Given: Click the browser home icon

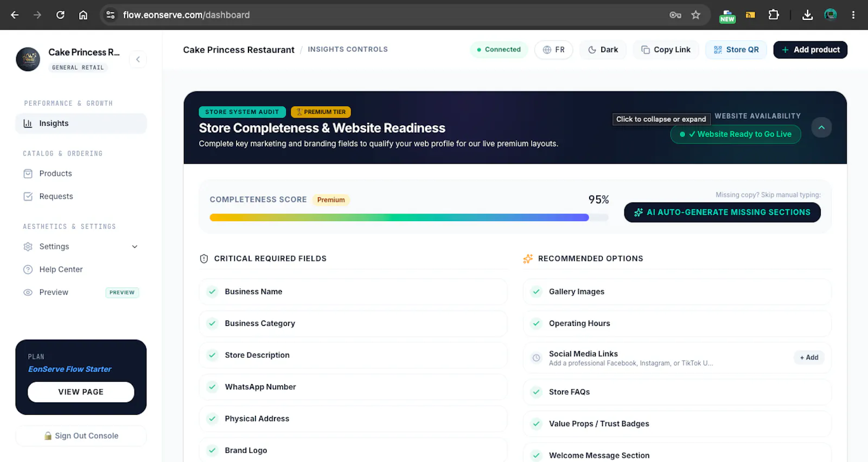Looking at the screenshot, I should click(83, 15).
